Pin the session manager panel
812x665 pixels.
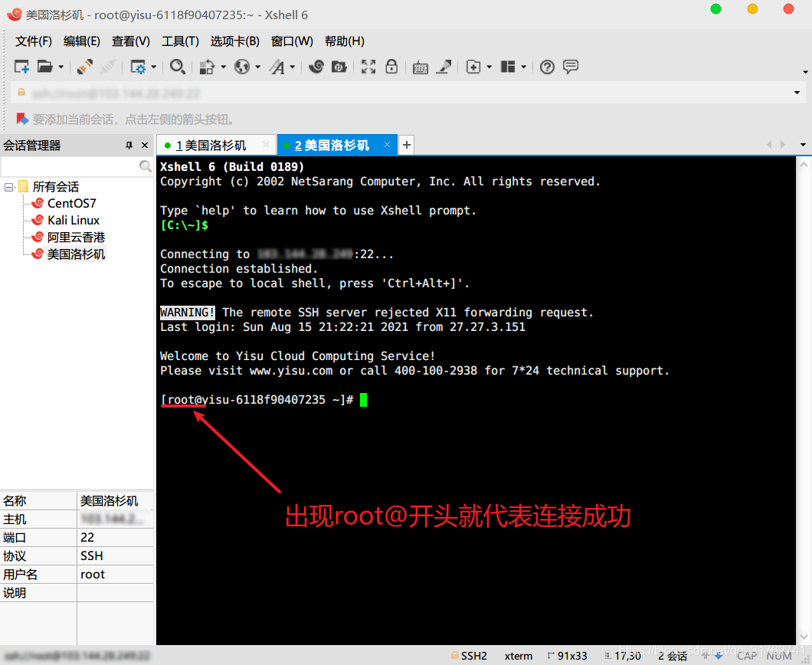(x=129, y=146)
